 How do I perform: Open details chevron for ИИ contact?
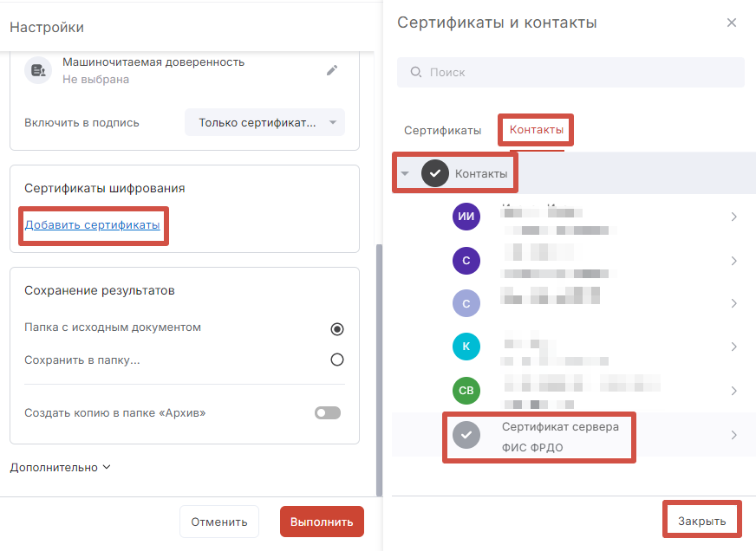(733, 217)
